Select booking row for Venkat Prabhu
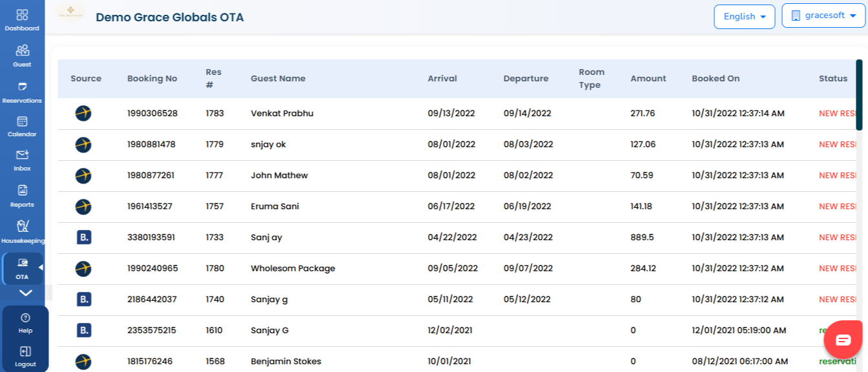The image size is (868, 372). [x=457, y=114]
